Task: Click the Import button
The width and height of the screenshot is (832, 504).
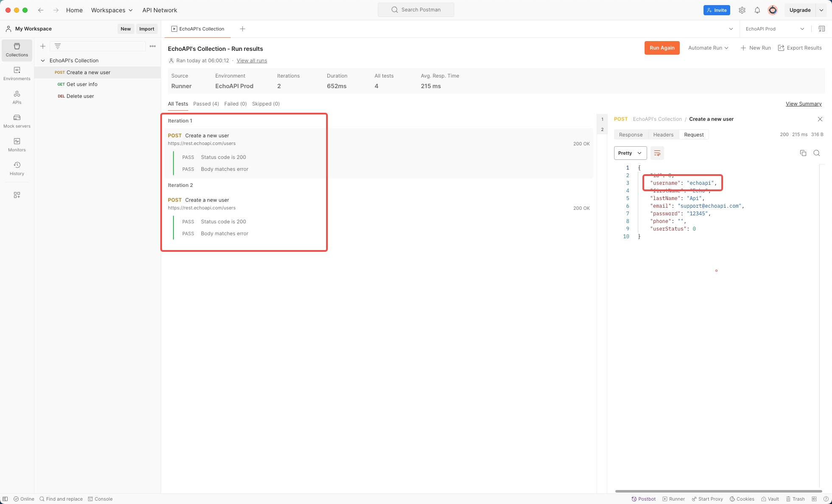Action: point(147,29)
